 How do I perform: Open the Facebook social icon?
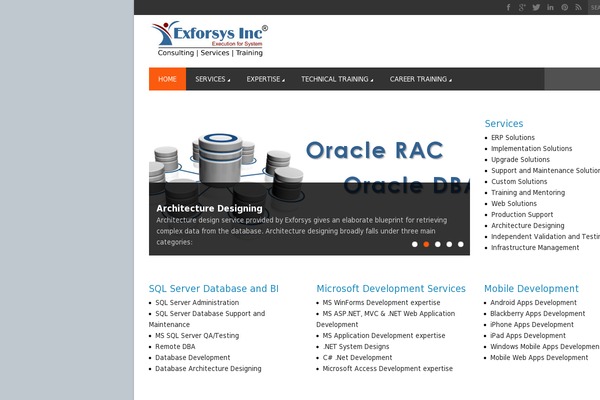click(x=508, y=7)
